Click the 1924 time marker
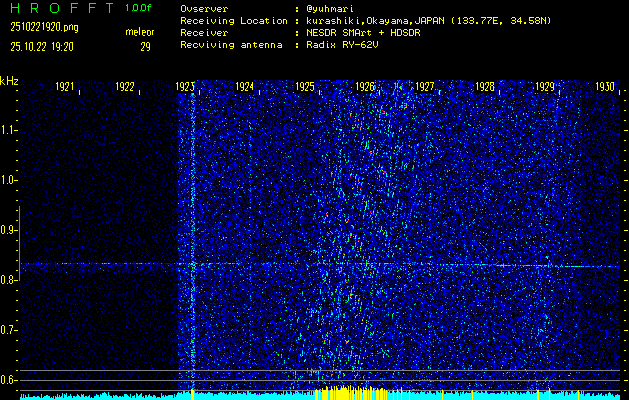 [245, 87]
